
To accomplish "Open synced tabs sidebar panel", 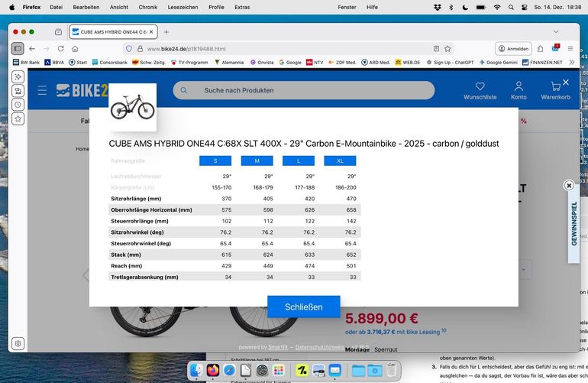I will pyautogui.click(x=18, y=90).
